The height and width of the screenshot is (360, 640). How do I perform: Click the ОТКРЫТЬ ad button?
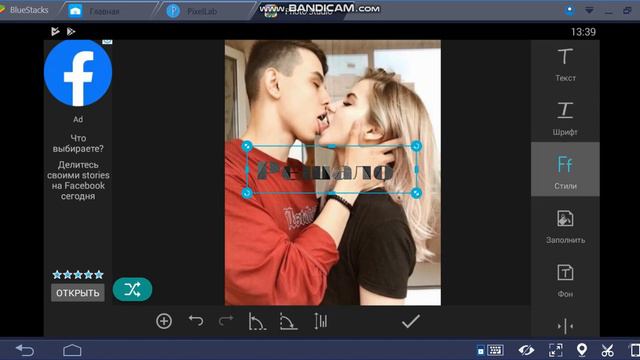(78, 293)
